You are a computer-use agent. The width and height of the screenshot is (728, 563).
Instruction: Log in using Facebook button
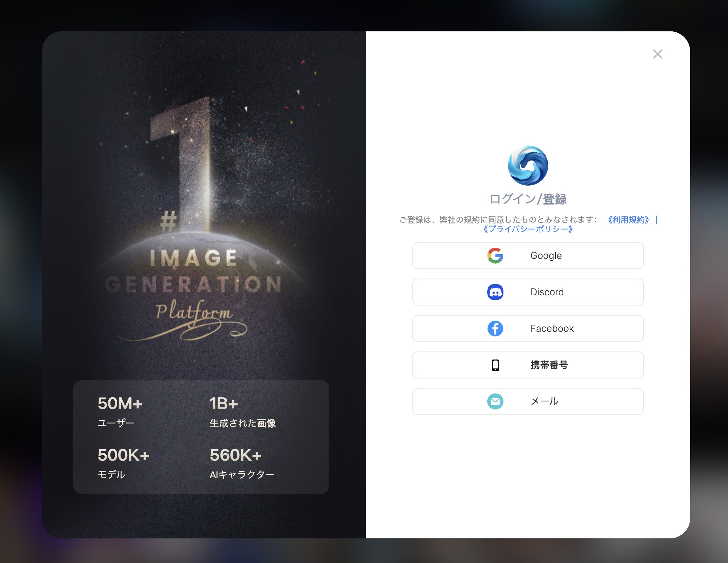point(528,328)
